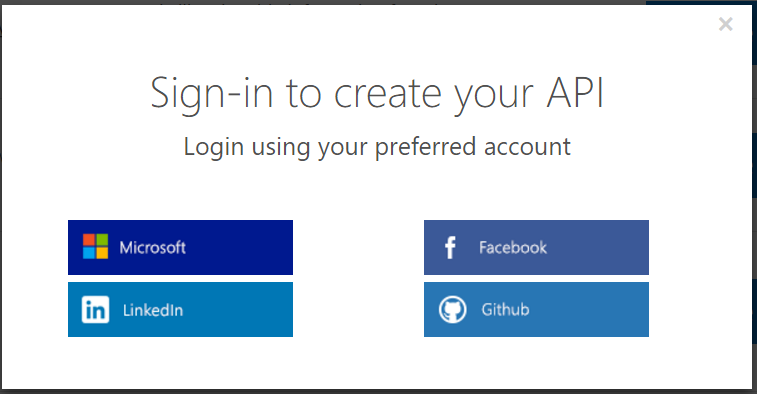Click the "Login using your preferred account" subtitle
Screen dimensions: 757x394
pyautogui.click(x=377, y=147)
